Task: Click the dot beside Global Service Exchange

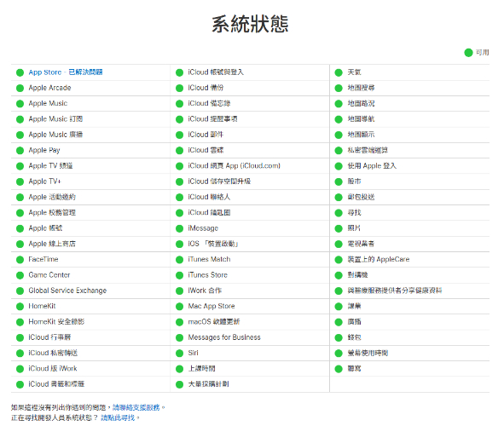Action: (20, 291)
